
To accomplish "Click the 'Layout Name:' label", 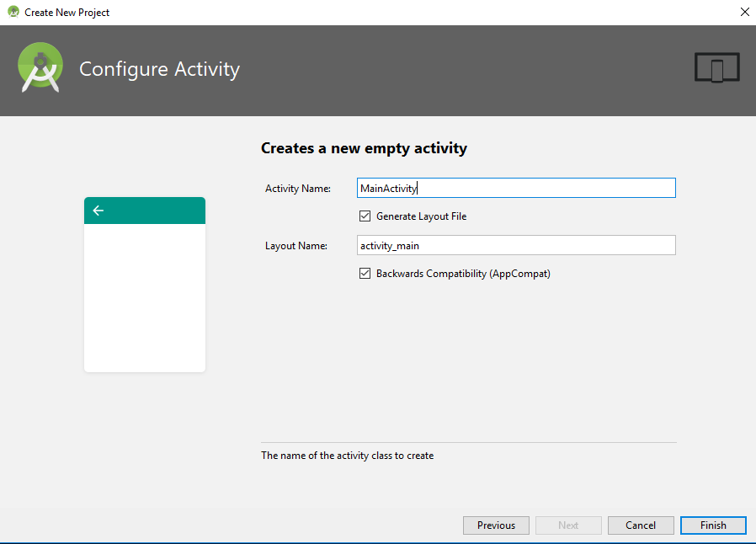I will 295,246.
